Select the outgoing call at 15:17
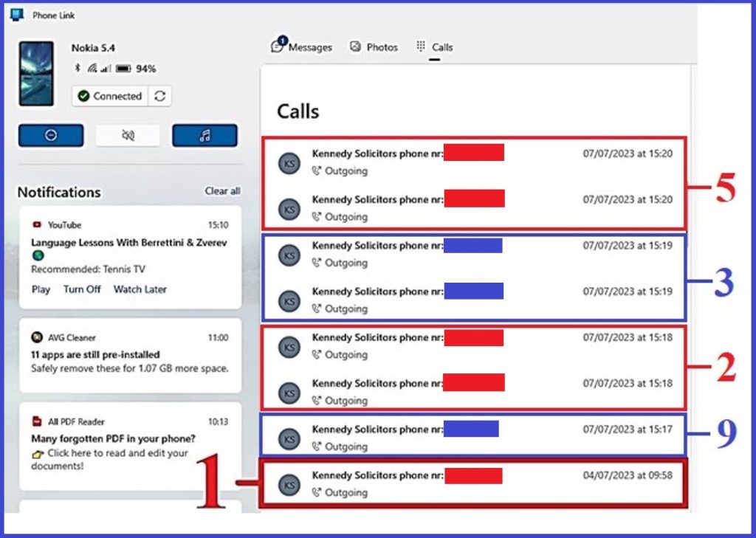 [x=472, y=438]
